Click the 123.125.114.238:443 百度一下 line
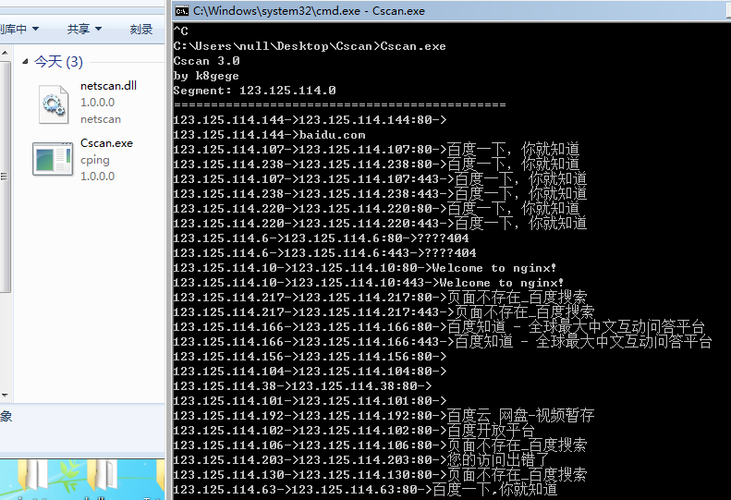 tap(380, 193)
